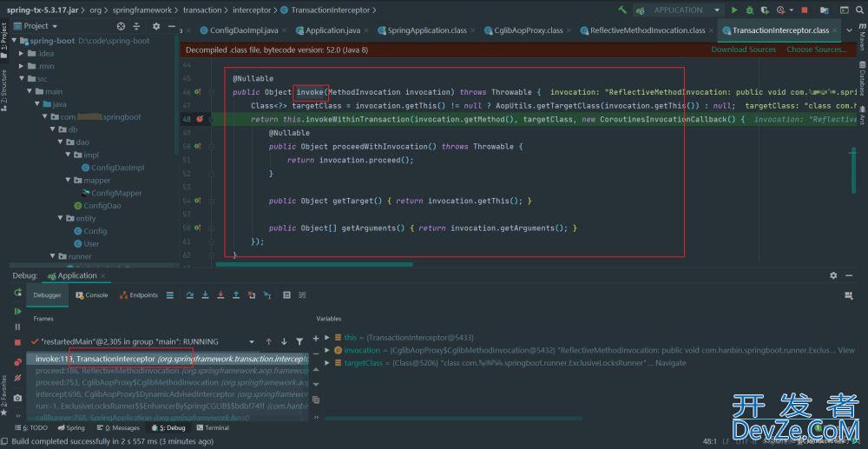The width and height of the screenshot is (868, 449).
Task: Click the frames filter funnel icon
Action: 299,341
